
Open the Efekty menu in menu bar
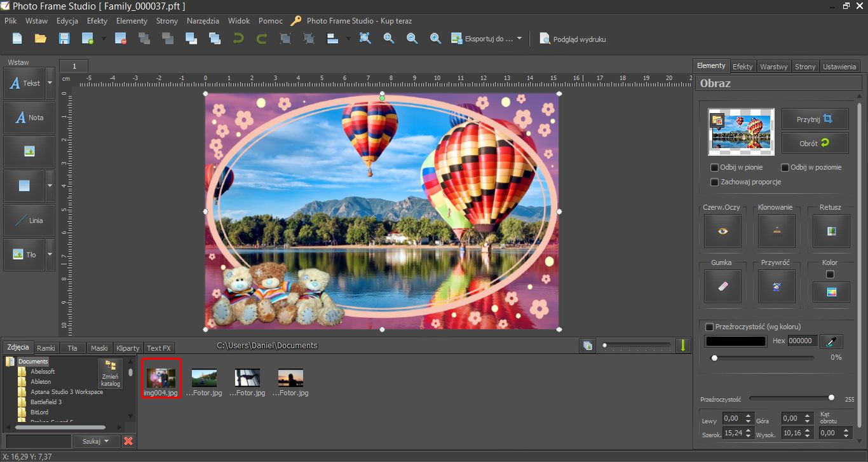click(x=97, y=21)
